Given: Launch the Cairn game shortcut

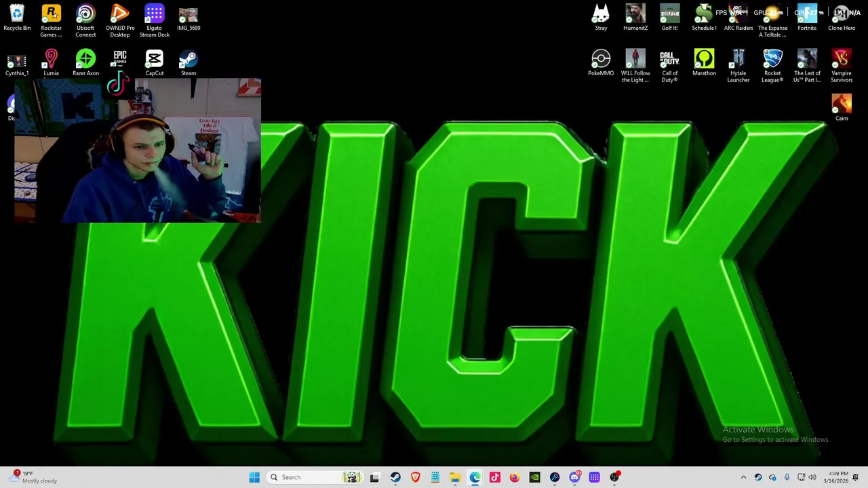Looking at the screenshot, I should [842, 108].
